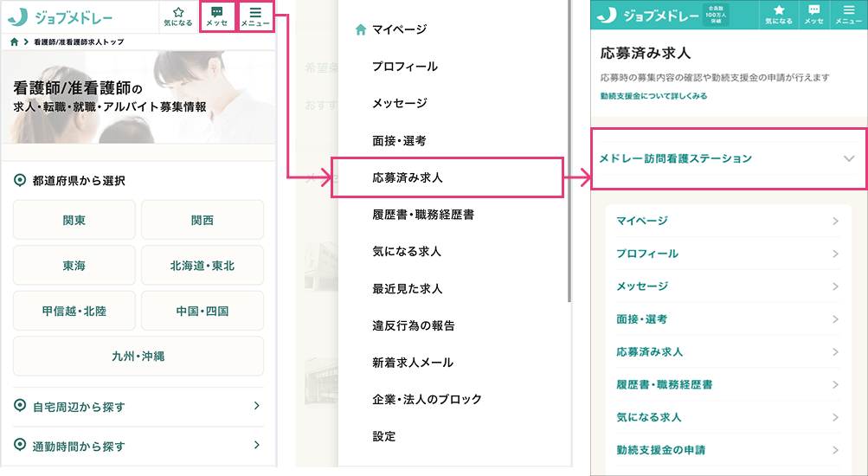The width and height of the screenshot is (868, 476).
Task: Open the メニュー hamburger icon in left screen
Action: click(x=255, y=16)
